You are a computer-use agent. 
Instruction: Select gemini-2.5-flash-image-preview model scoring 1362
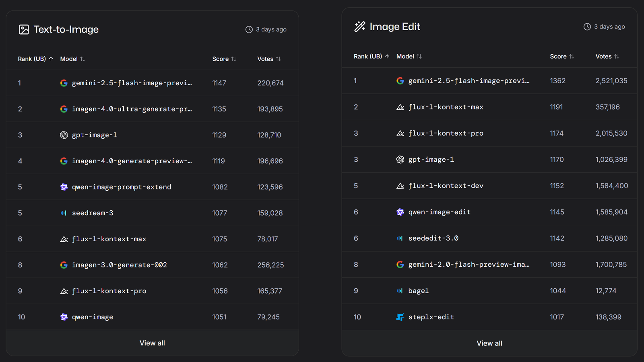[469, 81]
